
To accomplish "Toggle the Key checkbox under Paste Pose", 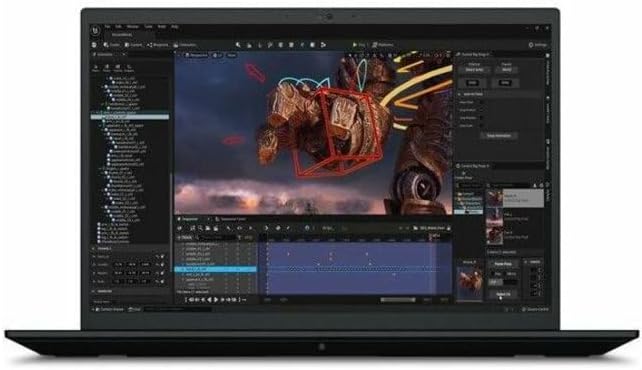I will coord(492,274).
